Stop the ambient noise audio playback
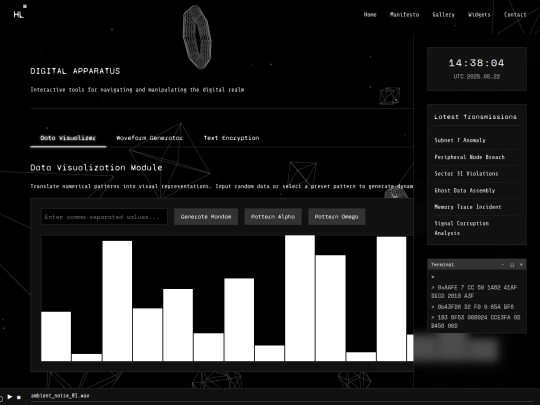 click(x=19, y=397)
